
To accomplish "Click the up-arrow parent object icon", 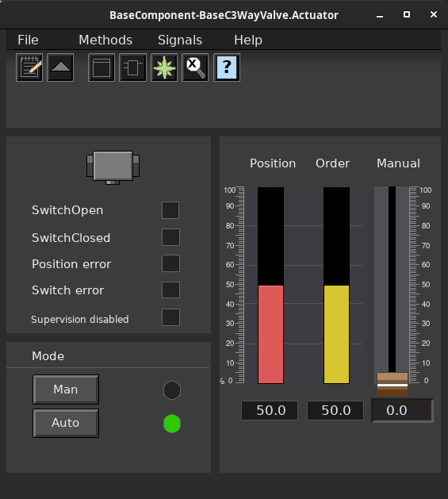I will tap(60, 67).
